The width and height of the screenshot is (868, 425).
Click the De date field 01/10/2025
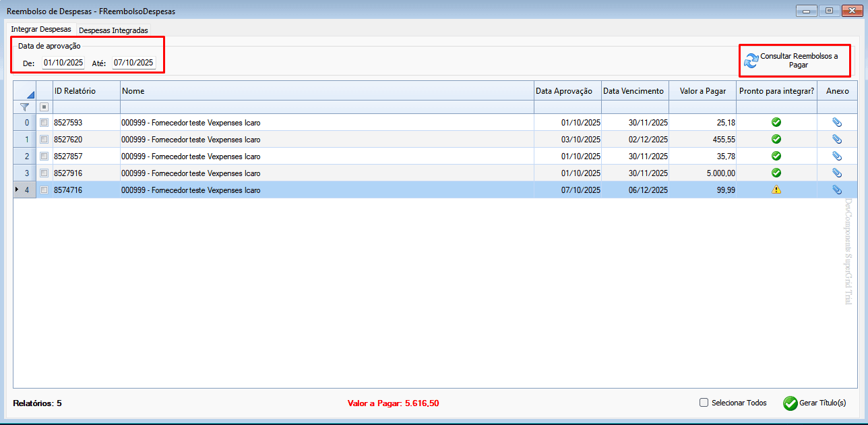(63, 63)
